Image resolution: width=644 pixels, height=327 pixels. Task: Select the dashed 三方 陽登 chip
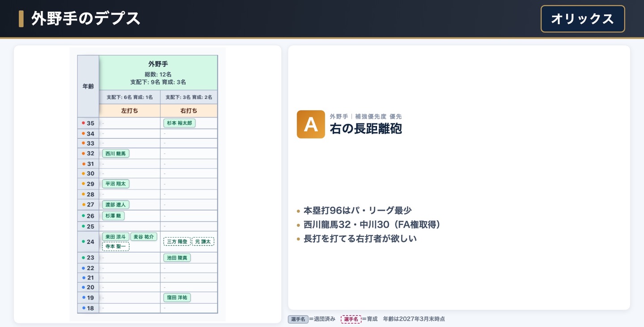click(x=177, y=242)
